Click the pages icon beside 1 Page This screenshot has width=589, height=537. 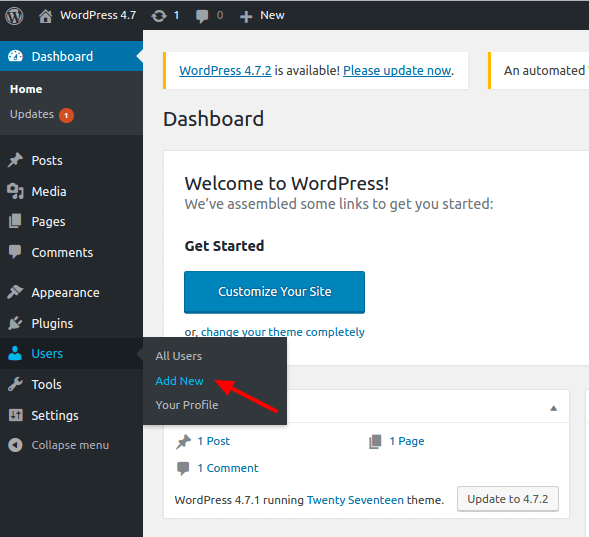(375, 442)
